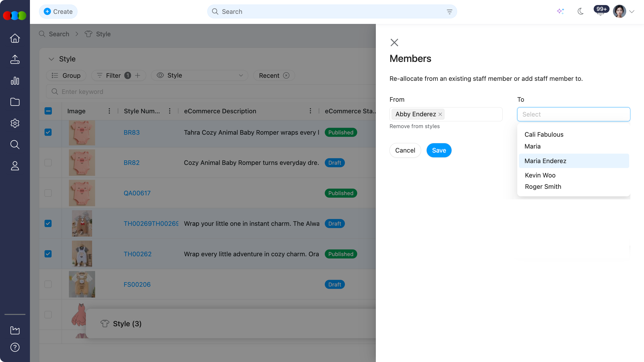Click the To Select input field
This screenshot has height=362, width=644.
(x=574, y=114)
